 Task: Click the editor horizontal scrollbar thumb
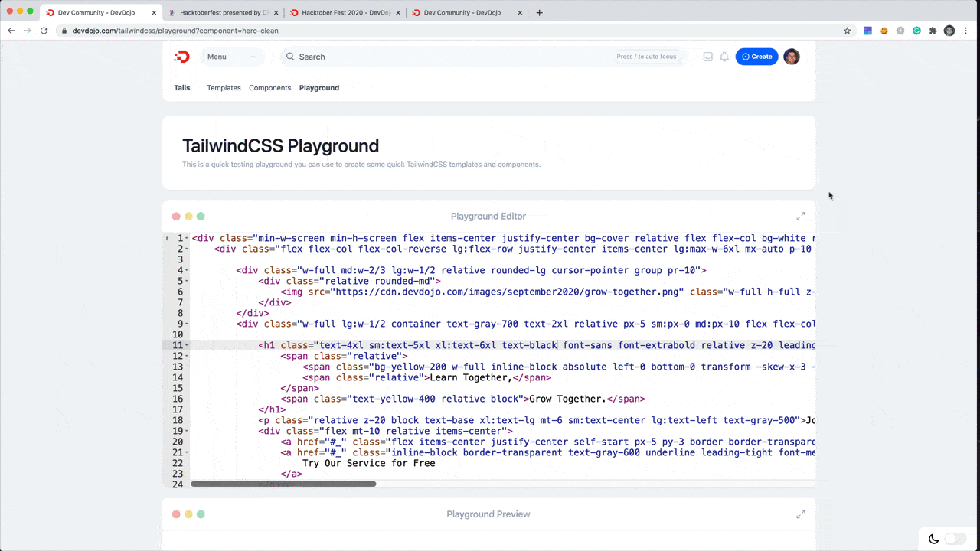point(283,484)
